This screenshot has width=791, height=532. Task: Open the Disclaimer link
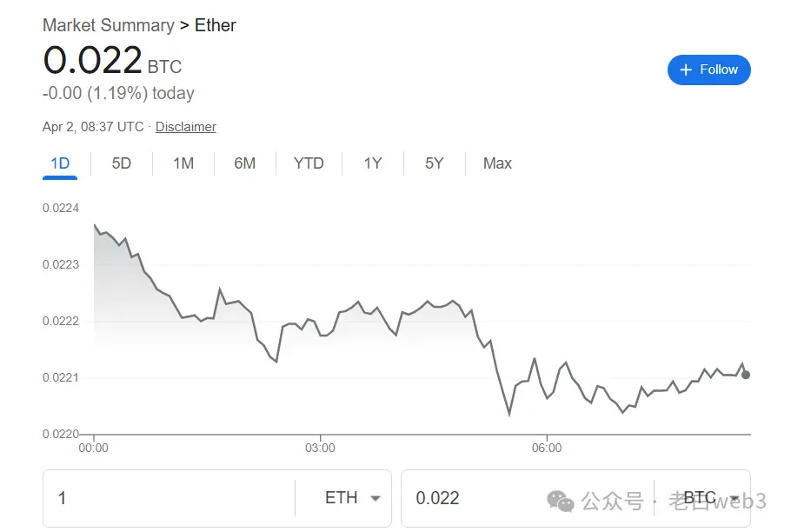[x=185, y=127]
